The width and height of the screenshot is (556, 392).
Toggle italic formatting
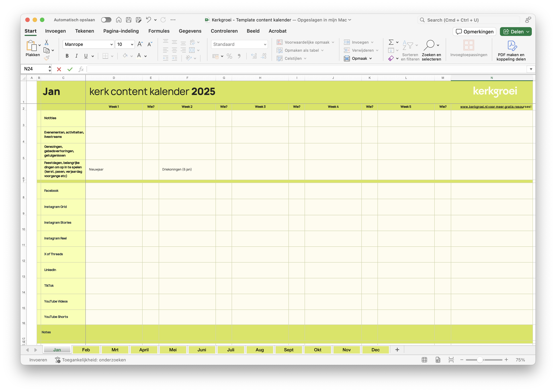click(x=77, y=56)
